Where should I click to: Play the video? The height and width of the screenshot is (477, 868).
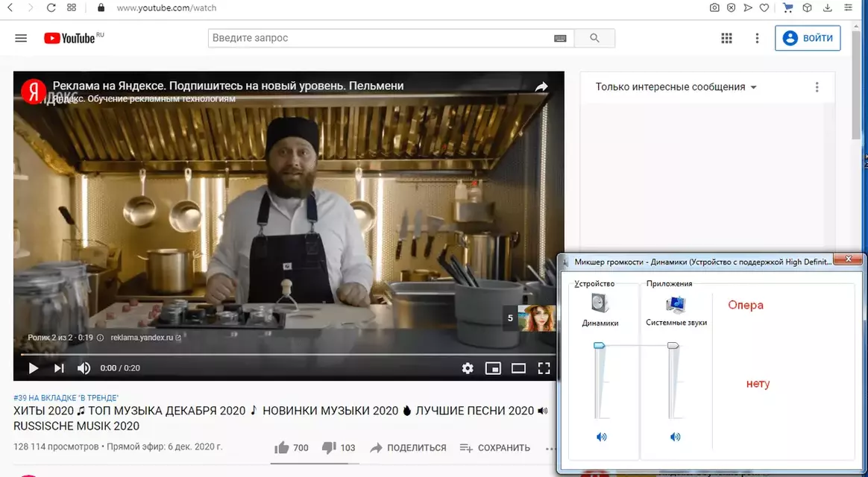tap(34, 368)
